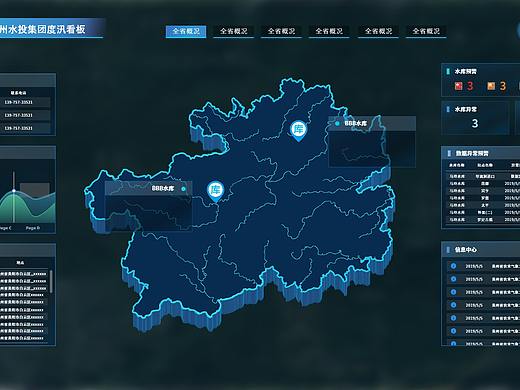Click the 库 reservoir pin in western map area
This screenshot has width=520, height=390.
click(x=216, y=192)
